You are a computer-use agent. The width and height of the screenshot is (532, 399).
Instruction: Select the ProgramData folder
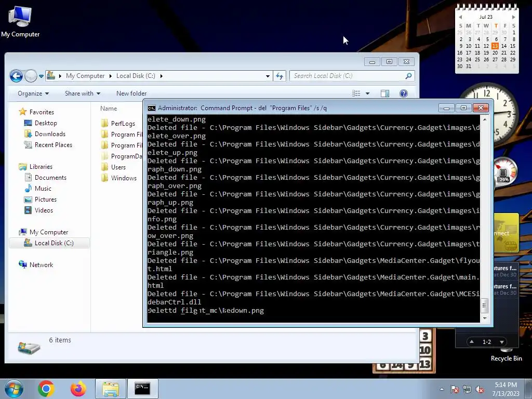(122, 156)
